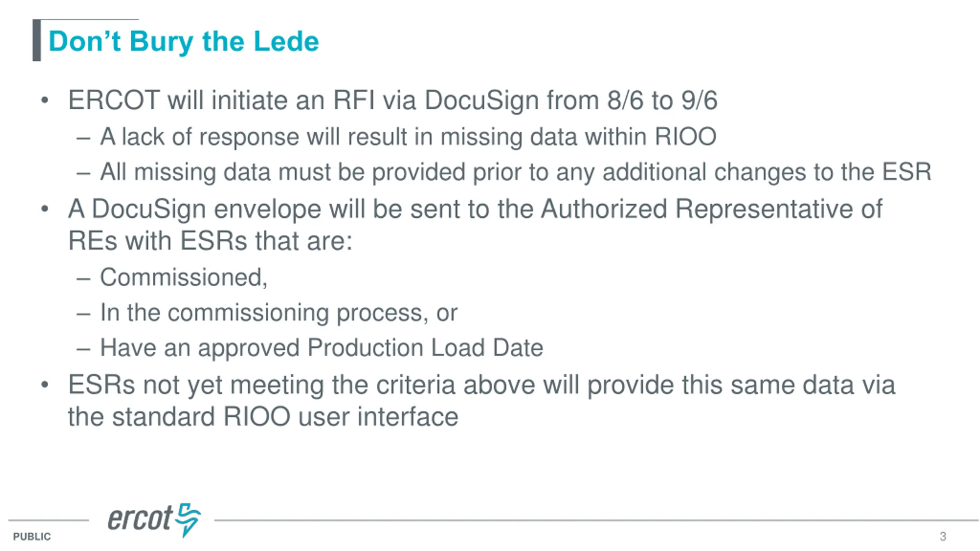Image resolution: width=980 pixels, height=551 pixels.
Task: Select the Commissioned sub-bullet
Action: [x=184, y=277]
